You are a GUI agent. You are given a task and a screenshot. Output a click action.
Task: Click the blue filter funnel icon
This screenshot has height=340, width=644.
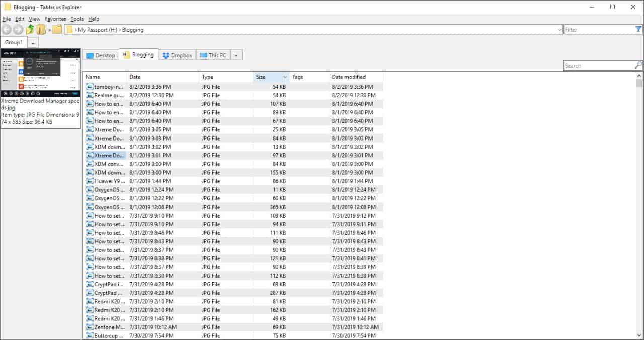[638, 29]
